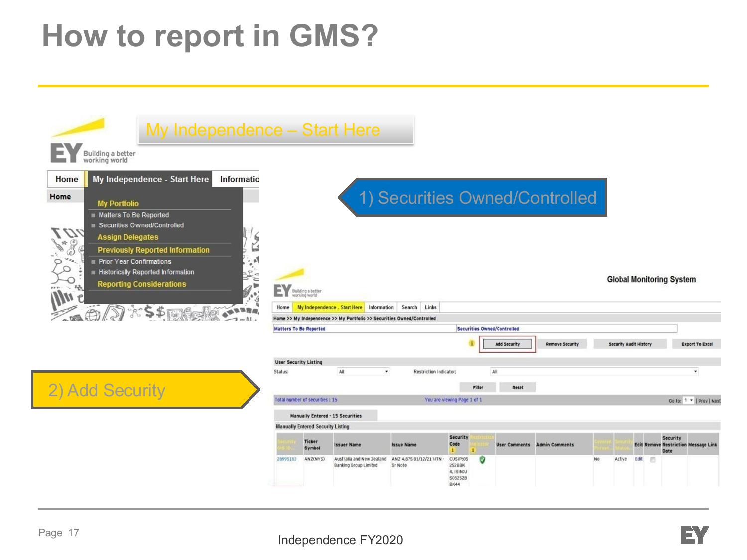Screen dimensions: 747x560
Task: Tick the Remove checkbox in the ANZ row
Action: click(653, 460)
